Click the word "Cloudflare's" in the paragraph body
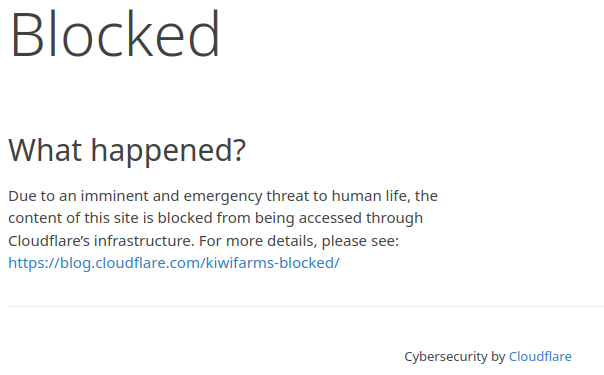The image size is (604, 375). click(49, 241)
